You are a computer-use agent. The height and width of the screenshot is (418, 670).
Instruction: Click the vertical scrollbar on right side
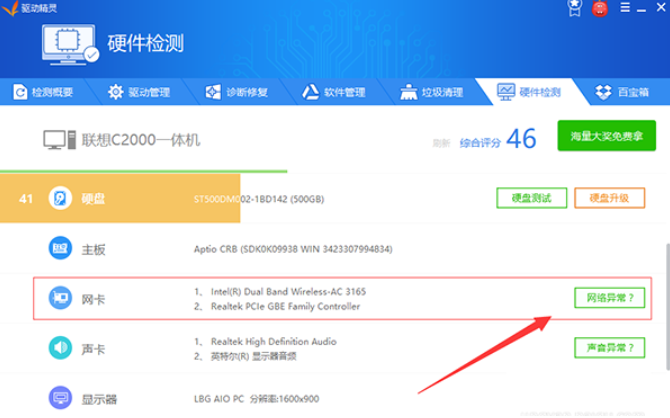tap(667, 306)
